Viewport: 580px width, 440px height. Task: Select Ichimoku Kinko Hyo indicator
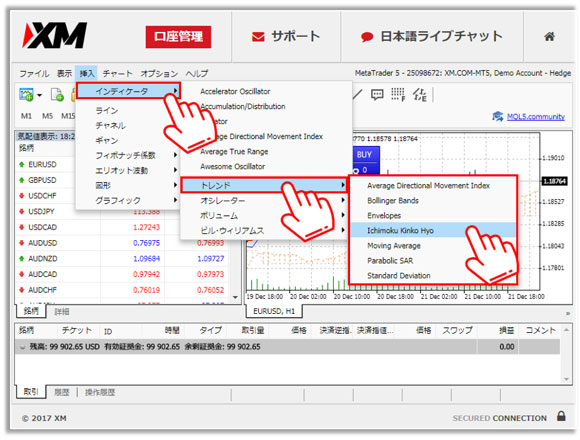click(432, 230)
